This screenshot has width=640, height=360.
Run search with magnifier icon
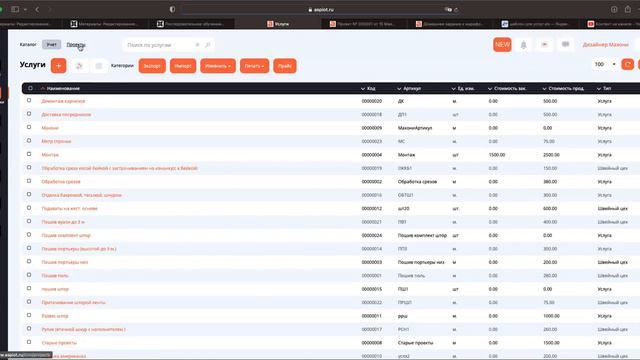(207, 45)
